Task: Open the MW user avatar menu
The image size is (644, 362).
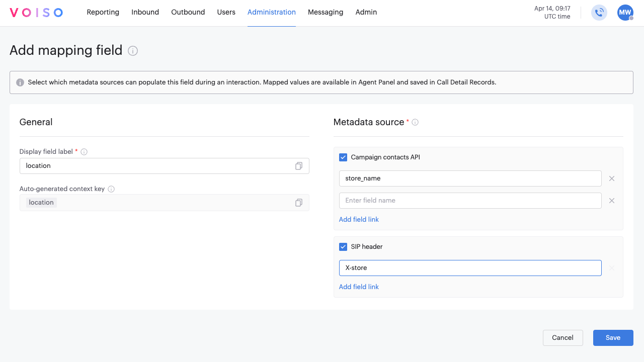Action: click(625, 13)
